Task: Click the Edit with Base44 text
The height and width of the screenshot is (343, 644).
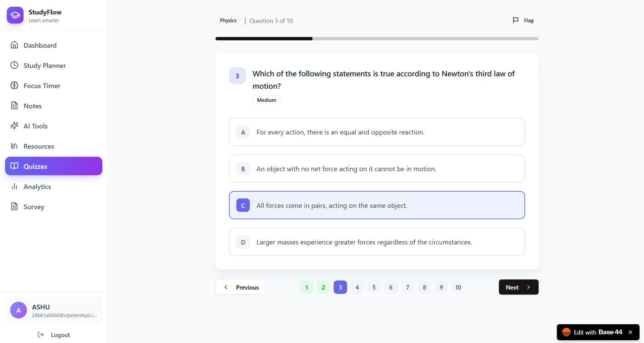Action: click(598, 332)
